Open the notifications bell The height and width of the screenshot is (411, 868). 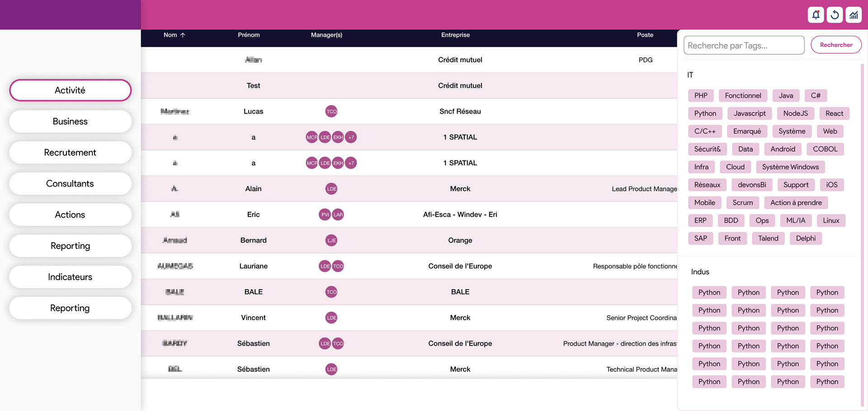point(816,15)
